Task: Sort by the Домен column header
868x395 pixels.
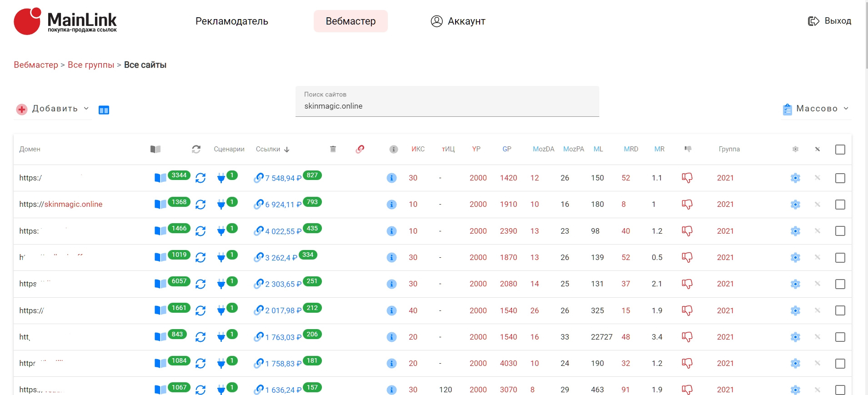Action: click(x=30, y=149)
